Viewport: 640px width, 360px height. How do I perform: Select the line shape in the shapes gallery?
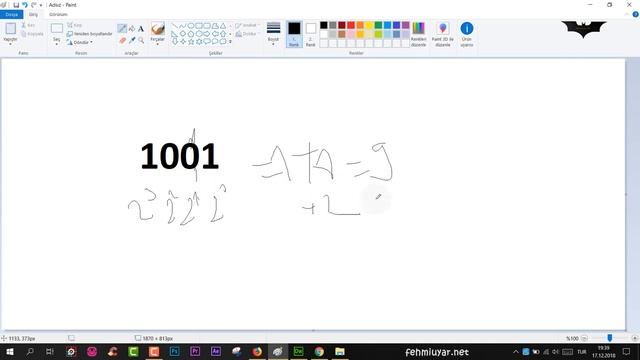coord(175,26)
